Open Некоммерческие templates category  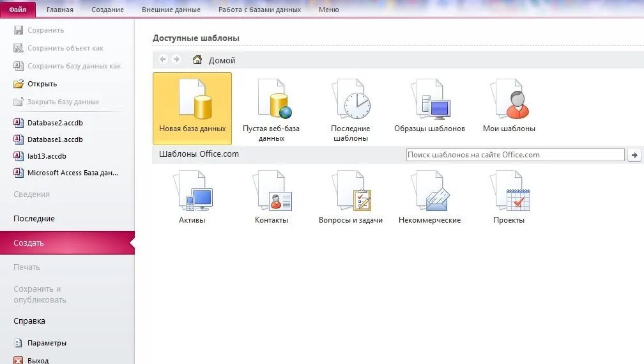tap(429, 196)
